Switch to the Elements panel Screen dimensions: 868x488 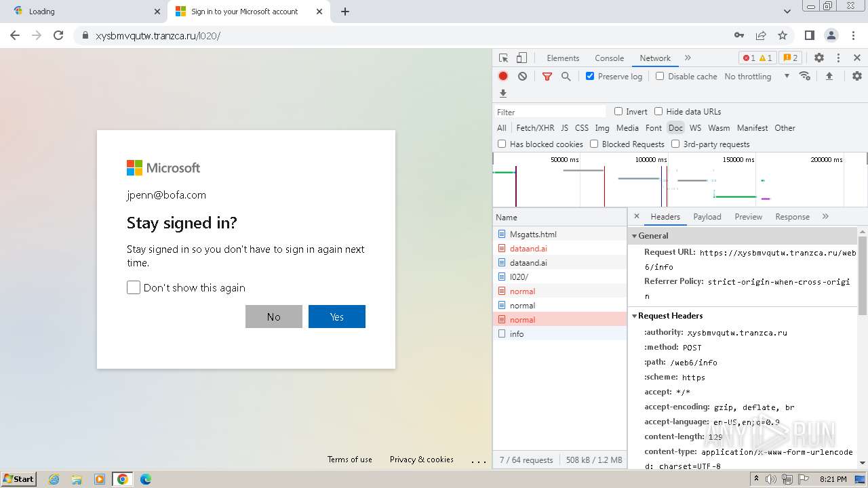coord(563,58)
